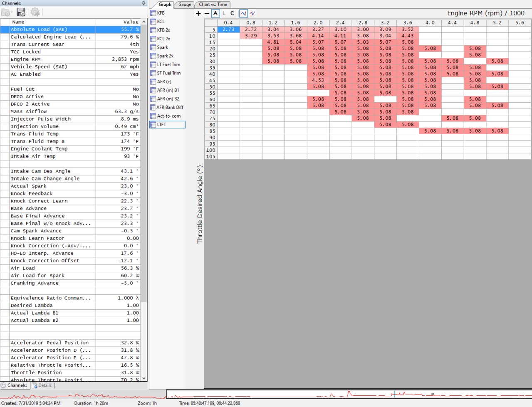Click the highlighted 2.73 table cell
The image size is (532, 407).
[x=228, y=30]
